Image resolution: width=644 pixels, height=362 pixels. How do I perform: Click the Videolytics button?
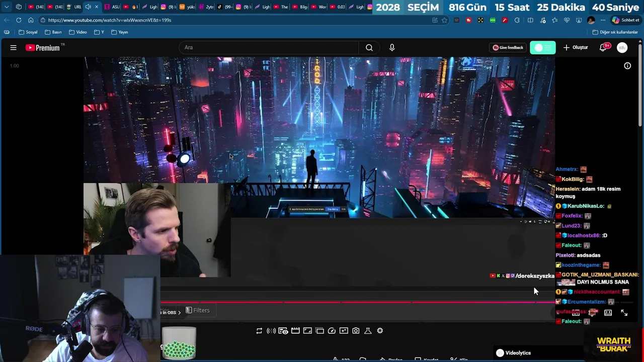click(x=514, y=353)
